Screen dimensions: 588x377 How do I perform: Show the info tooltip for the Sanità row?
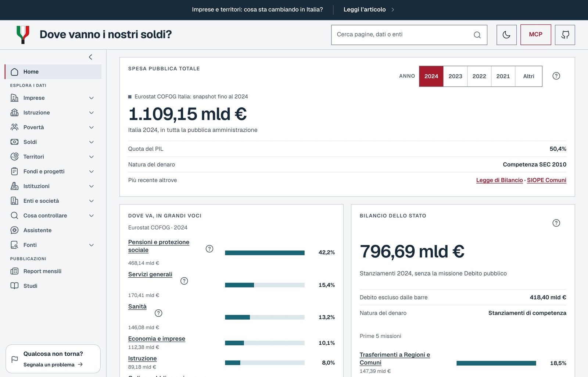click(x=158, y=313)
